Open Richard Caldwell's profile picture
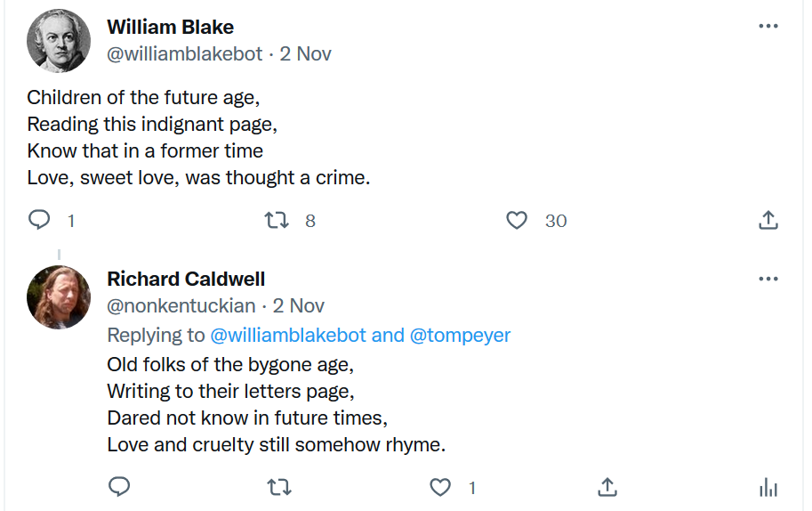 pos(59,297)
